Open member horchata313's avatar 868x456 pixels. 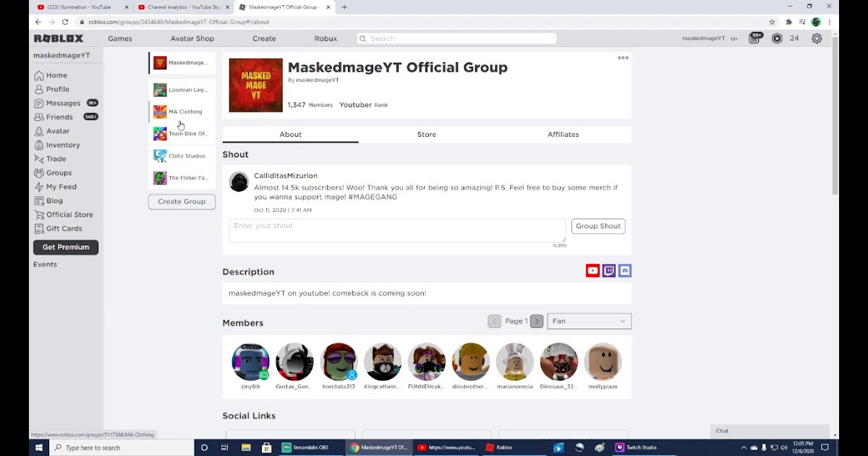339,362
